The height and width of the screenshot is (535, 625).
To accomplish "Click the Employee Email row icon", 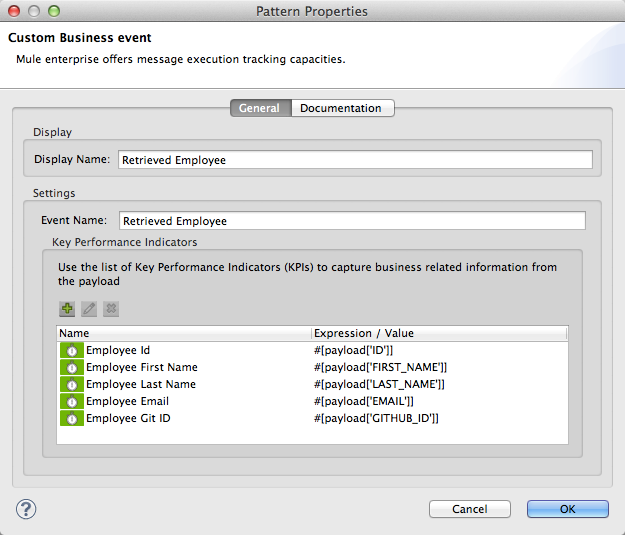I will pos(72,401).
